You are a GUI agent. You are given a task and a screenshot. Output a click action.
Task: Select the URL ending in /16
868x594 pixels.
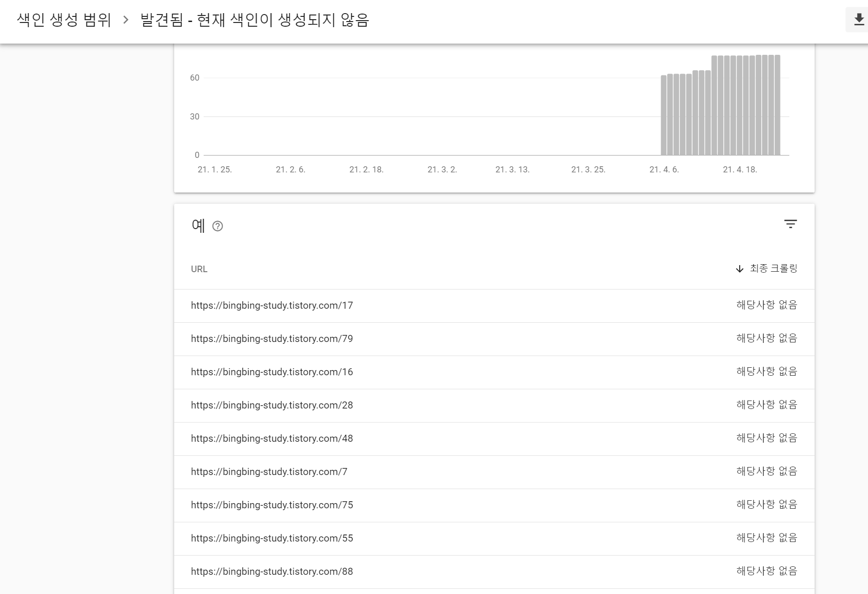click(272, 372)
